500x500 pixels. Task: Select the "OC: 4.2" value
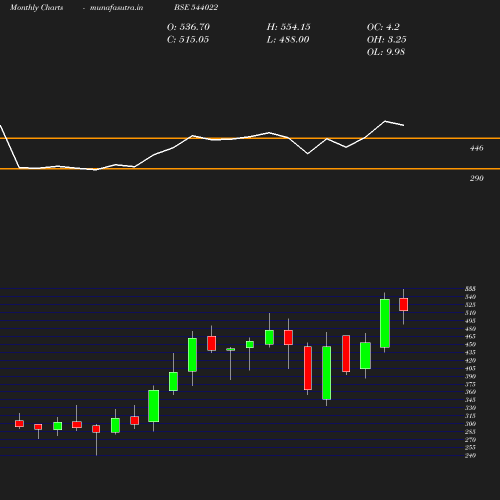click(x=383, y=27)
